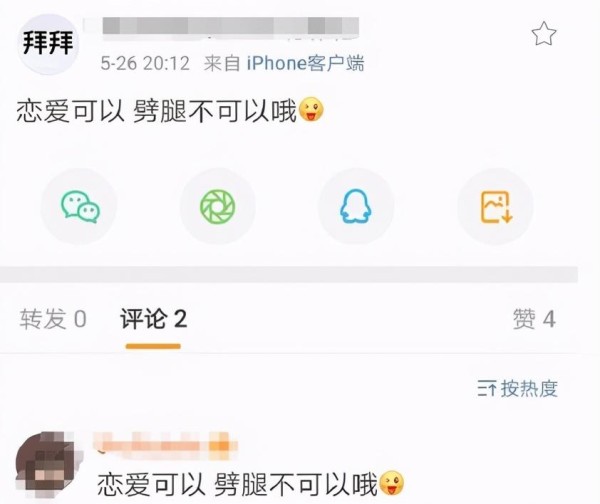
Task: Switch to the 转发 0 tab
Action: click(x=53, y=319)
